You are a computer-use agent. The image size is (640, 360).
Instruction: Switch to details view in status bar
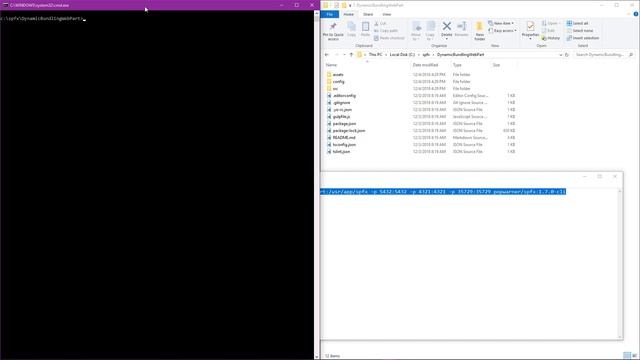coord(627,356)
